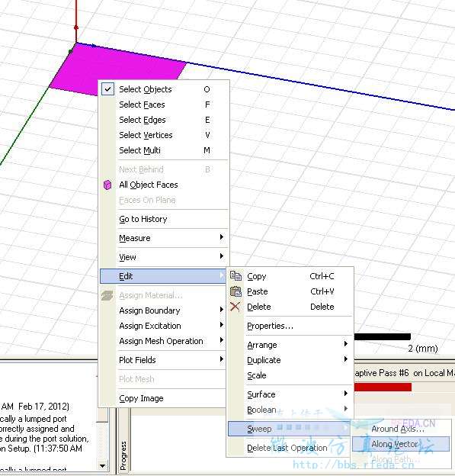455x476 pixels.
Task: Toggle the Select Objects checkmark
Action: [x=107, y=89]
